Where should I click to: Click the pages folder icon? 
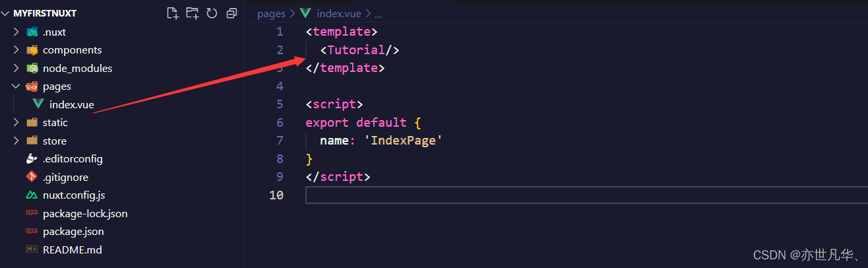coord(32,86)
